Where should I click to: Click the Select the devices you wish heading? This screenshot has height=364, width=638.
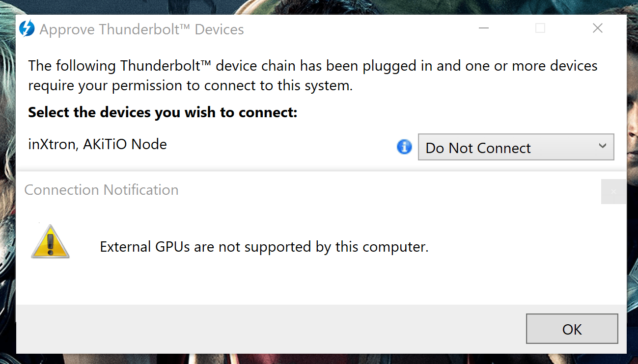163,112
